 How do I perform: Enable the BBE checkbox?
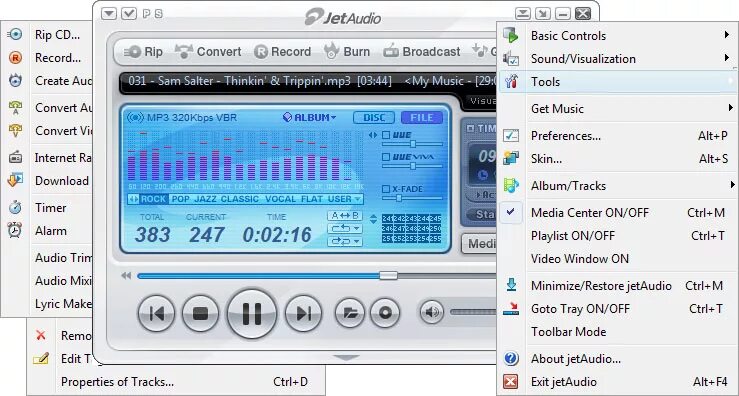click(x=386, y=135)
